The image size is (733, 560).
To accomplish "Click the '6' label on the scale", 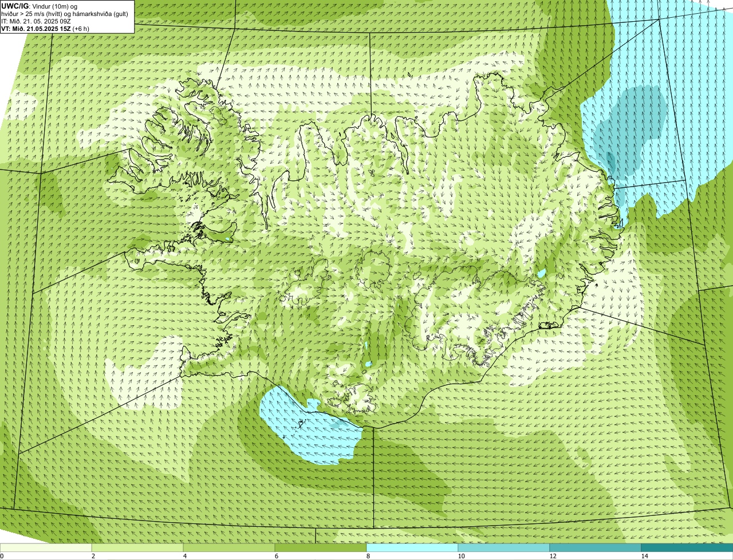I will tap(276, 556).
